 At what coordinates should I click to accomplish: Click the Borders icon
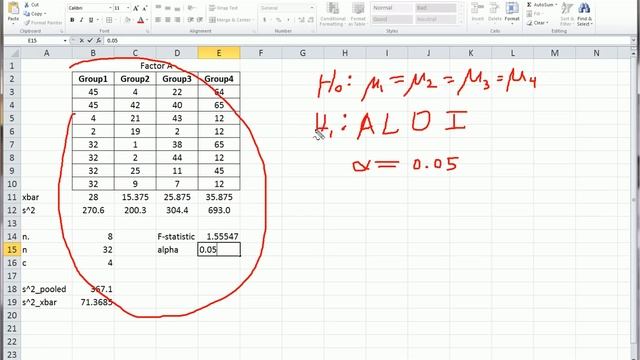(x=109, y=20)
